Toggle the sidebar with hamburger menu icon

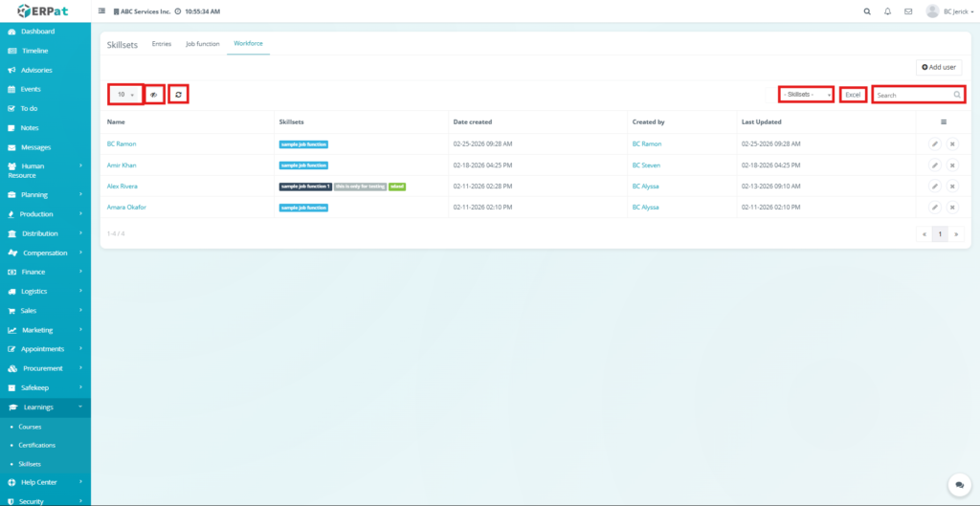[x=102, y=11]
